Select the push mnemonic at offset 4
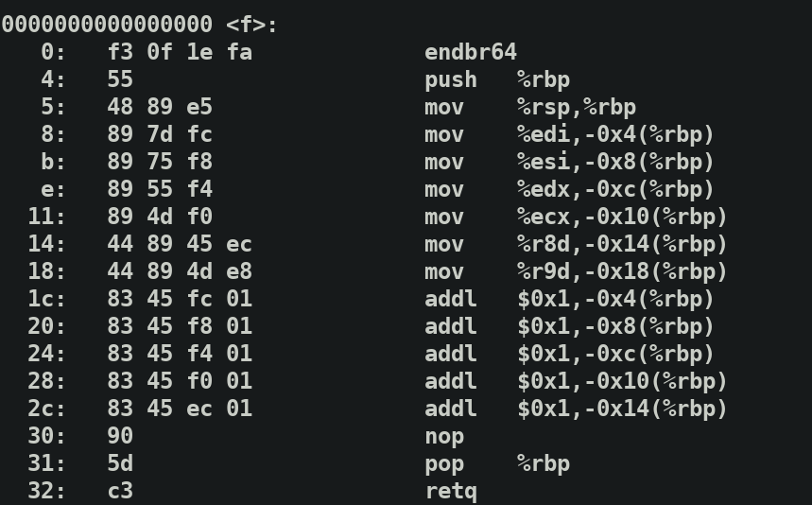The height and width of the screenshot is (505, 812). [x=450, y=79]
